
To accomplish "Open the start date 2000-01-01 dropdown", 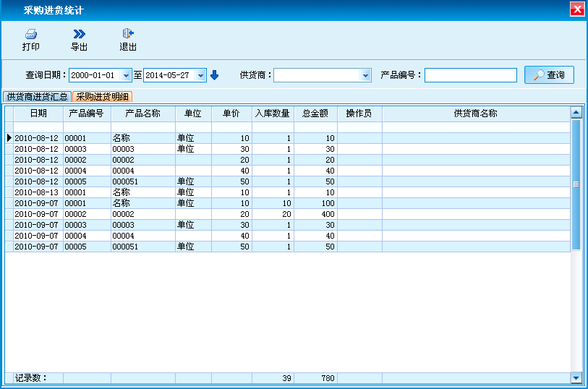I will [127, 75].
